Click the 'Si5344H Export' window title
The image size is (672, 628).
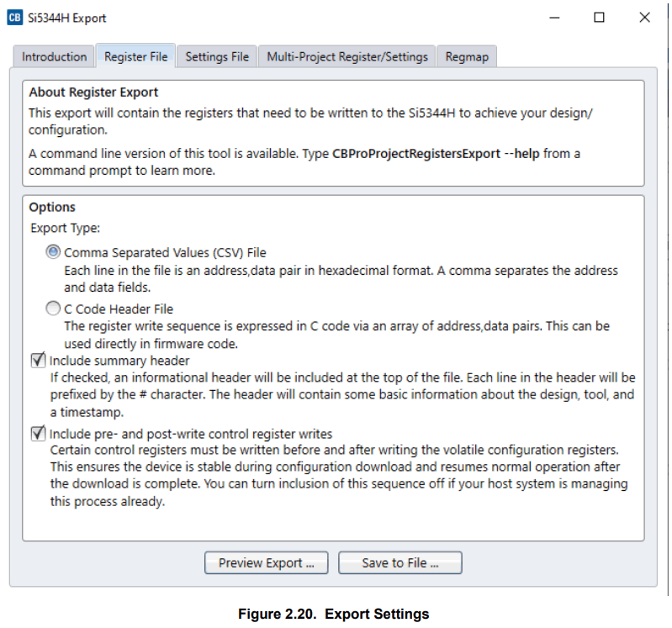coord(66,18)
